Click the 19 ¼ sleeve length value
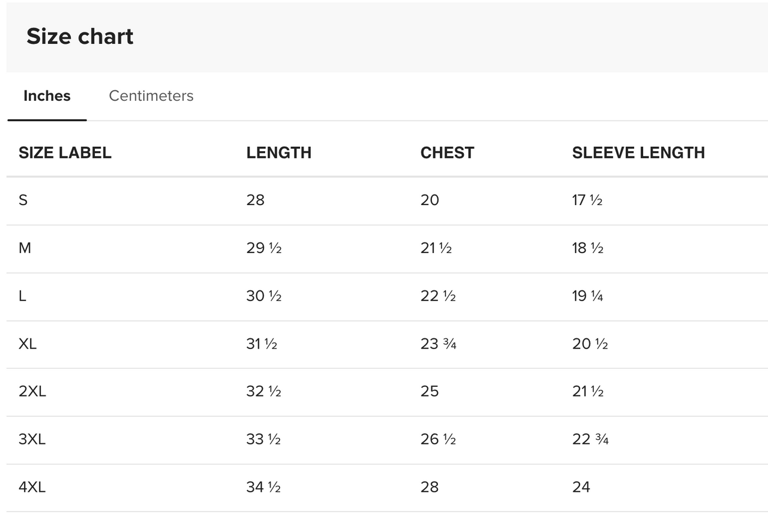 (x=587, y=296)
